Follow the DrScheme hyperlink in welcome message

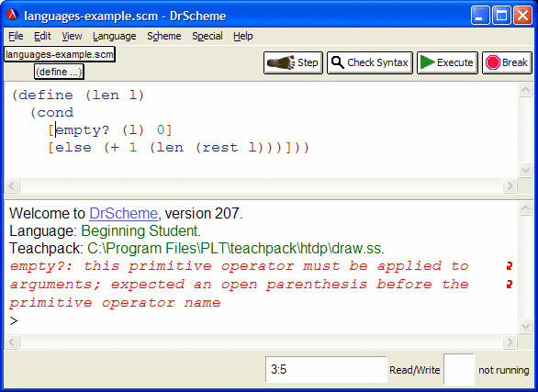123,213
